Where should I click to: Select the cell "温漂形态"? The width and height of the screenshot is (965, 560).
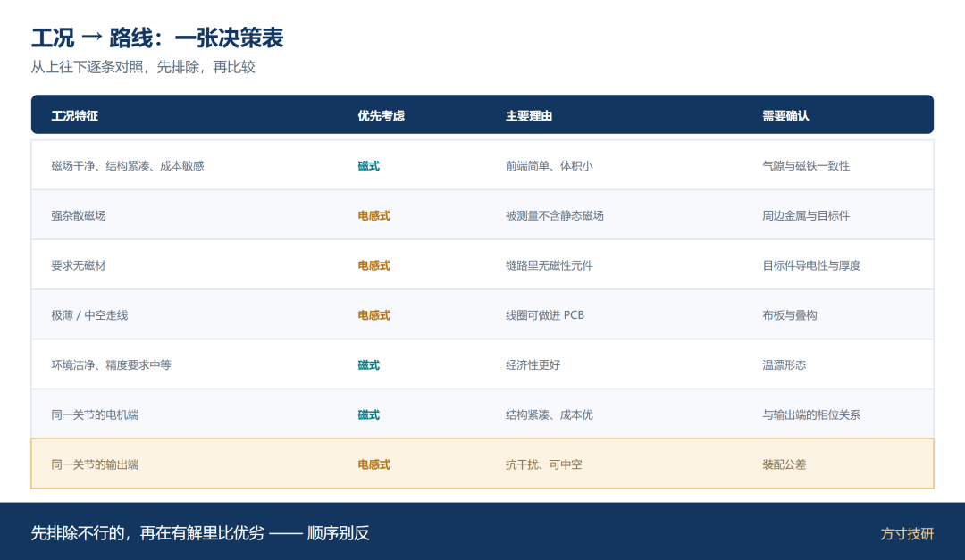point(785,365)
